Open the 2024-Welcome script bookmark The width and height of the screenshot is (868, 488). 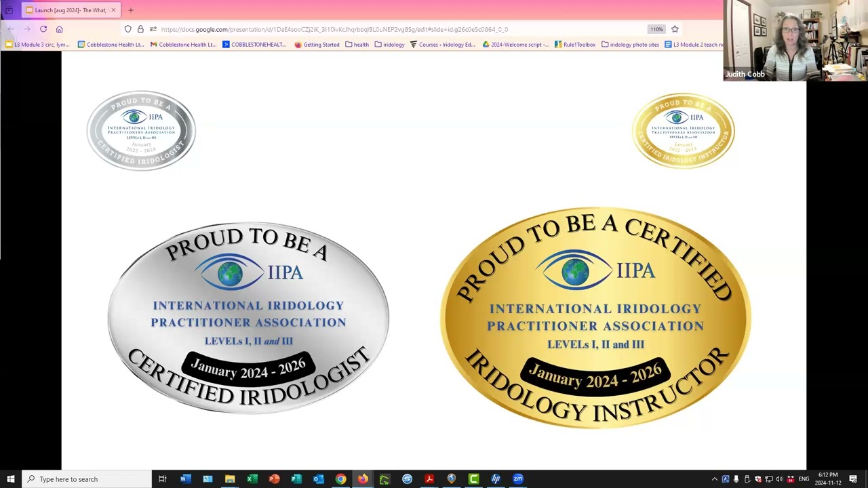(x=515, y=45)
